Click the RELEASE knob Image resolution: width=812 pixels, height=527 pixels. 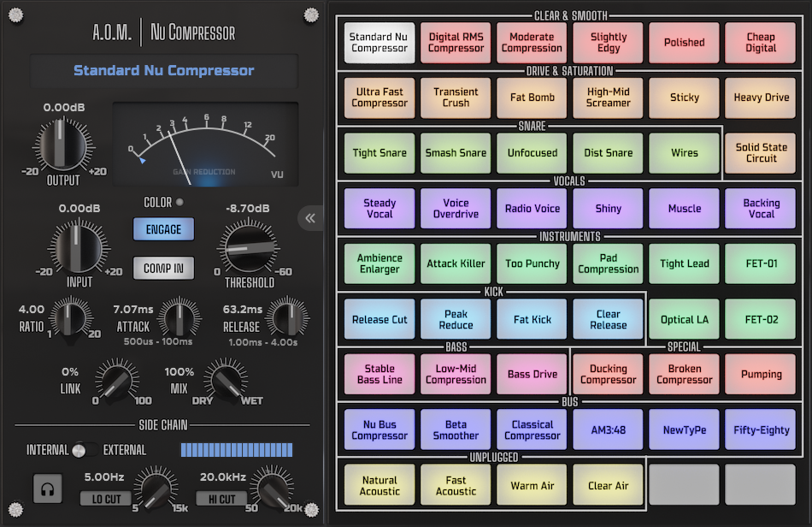288,317
